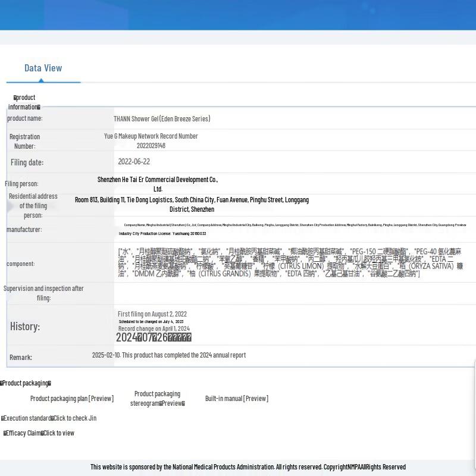Select the registration number 2022029148
The image size is (476, 476).
(151, 146)
